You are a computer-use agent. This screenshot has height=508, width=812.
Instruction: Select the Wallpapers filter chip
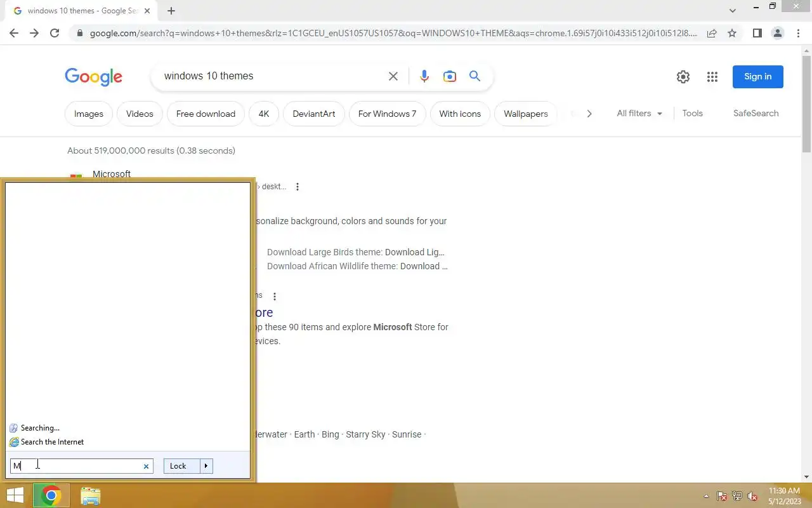pos(525,114)
